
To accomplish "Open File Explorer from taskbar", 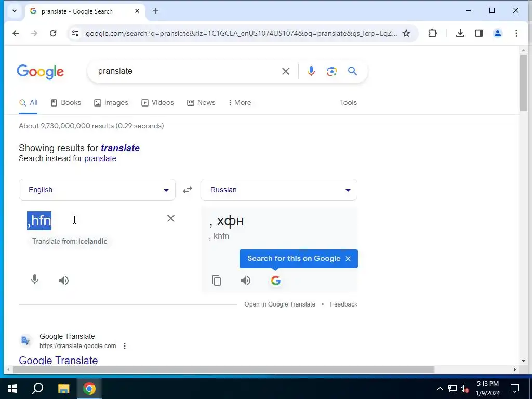I will click(x=63, y=389).
